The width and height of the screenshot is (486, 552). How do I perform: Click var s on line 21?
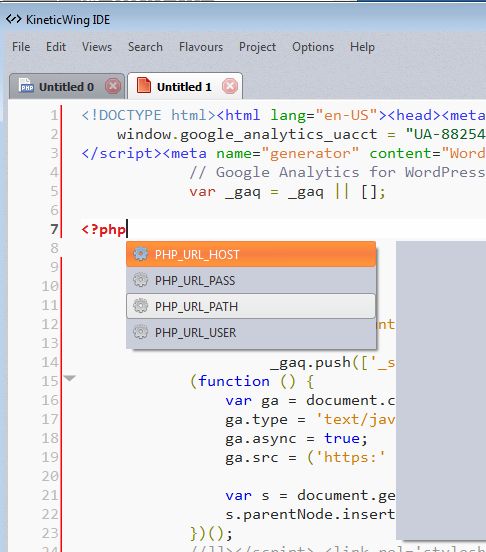[x=247, y=496]
